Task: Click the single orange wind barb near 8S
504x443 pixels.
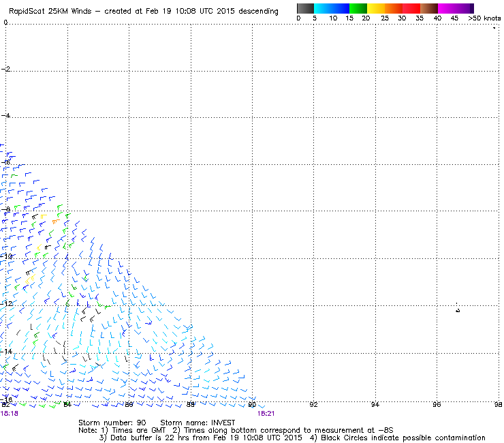Action: [56, 221]
